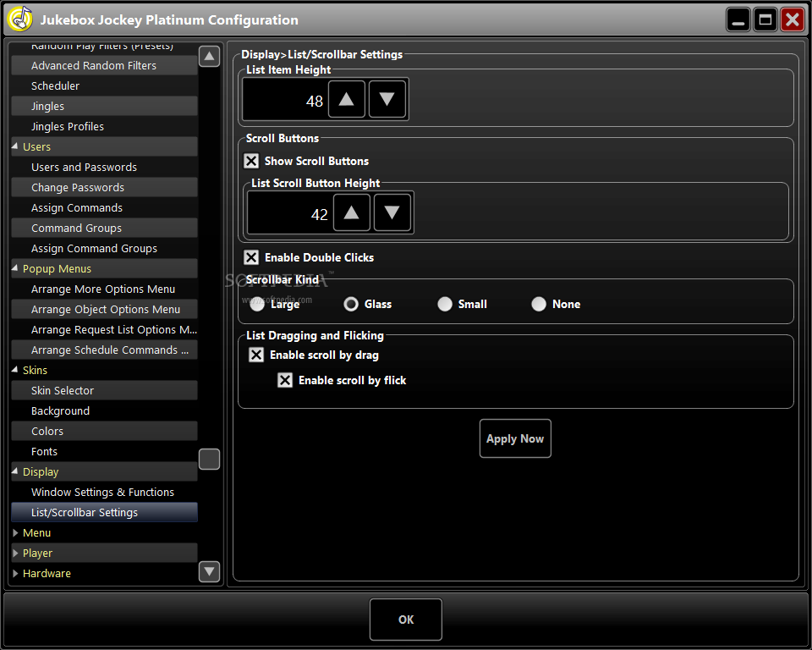
Task: Open Advanced Random Filters page
Action: pos(104,65)
